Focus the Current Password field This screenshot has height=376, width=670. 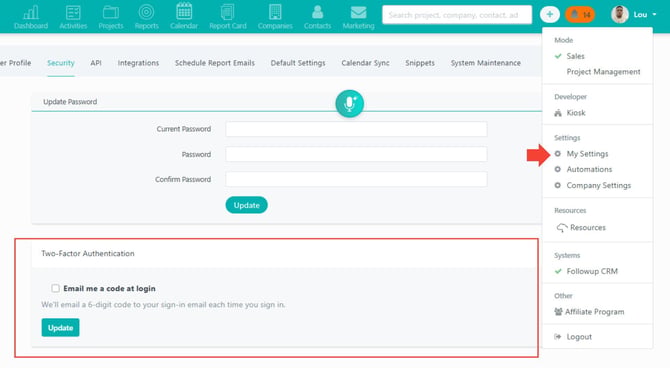[x=356, y=129]
